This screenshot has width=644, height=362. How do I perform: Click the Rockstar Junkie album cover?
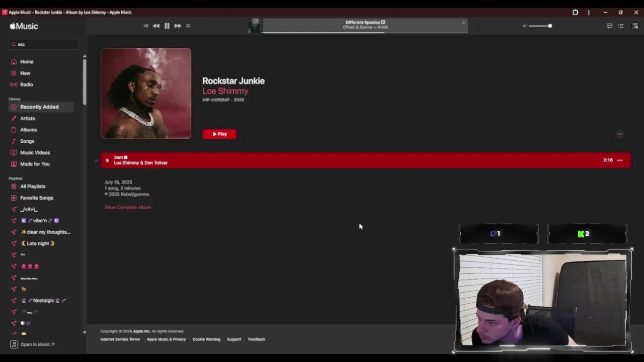pyautogui.click(x=146, y=94)
